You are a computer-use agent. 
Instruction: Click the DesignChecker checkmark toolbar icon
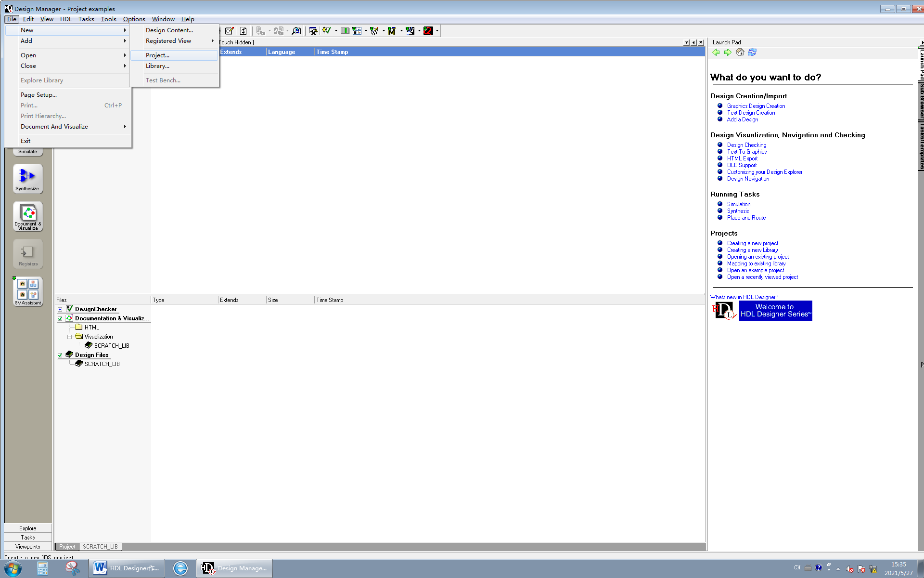tap(327, 31)
